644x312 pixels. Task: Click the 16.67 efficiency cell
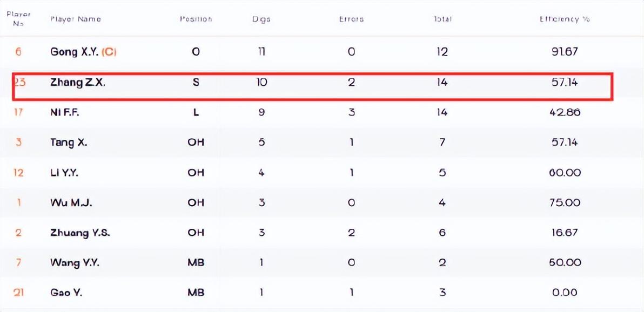pyautogui.click(x=565, y=233)
